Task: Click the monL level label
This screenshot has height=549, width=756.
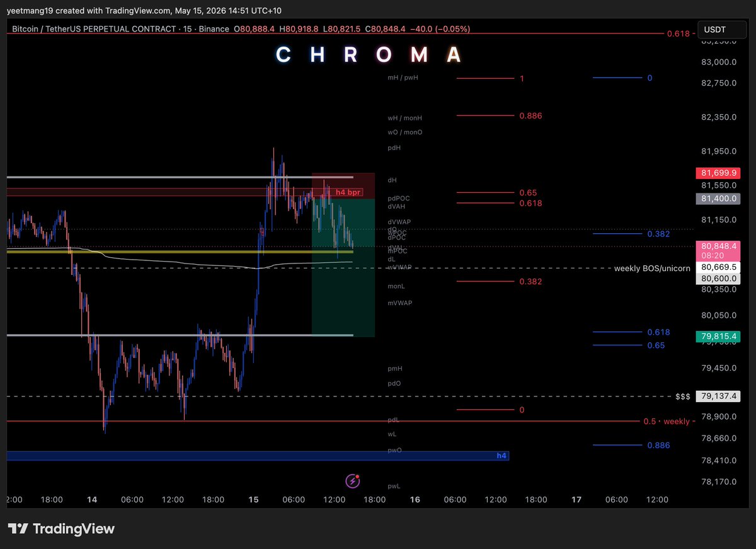Action: click(396, 286)
